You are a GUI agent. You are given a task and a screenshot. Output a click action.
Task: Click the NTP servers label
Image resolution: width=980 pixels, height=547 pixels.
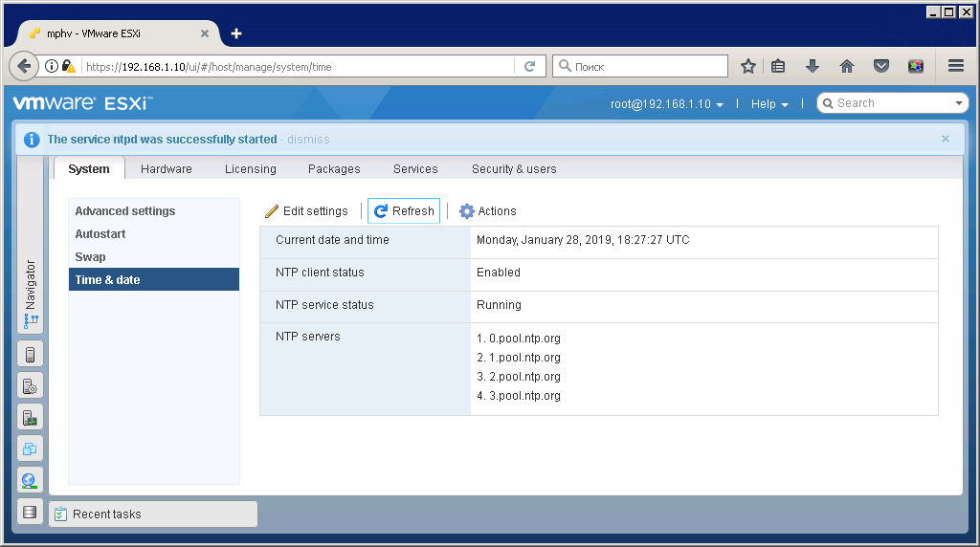307,337
